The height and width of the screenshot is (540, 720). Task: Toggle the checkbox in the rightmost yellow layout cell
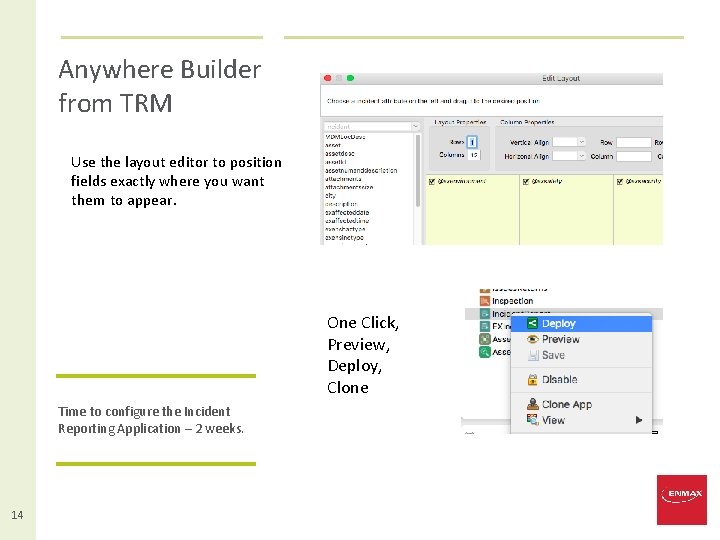click(x=620, y=182)
